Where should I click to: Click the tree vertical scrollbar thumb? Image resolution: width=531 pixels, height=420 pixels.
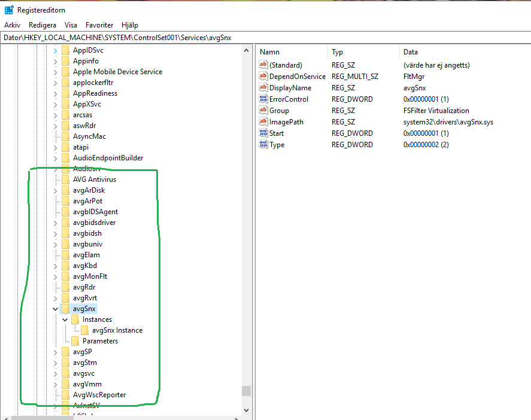click(x=246, y=391)
